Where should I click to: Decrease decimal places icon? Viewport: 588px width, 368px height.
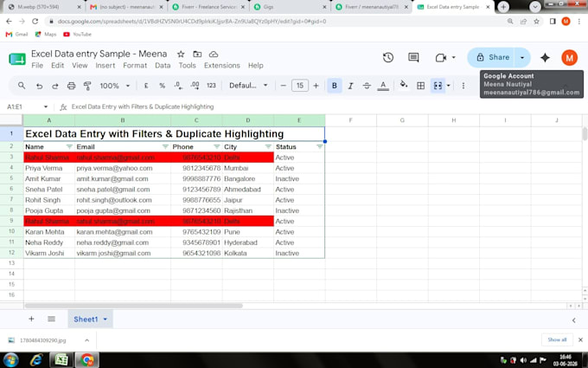coord(178,86)
